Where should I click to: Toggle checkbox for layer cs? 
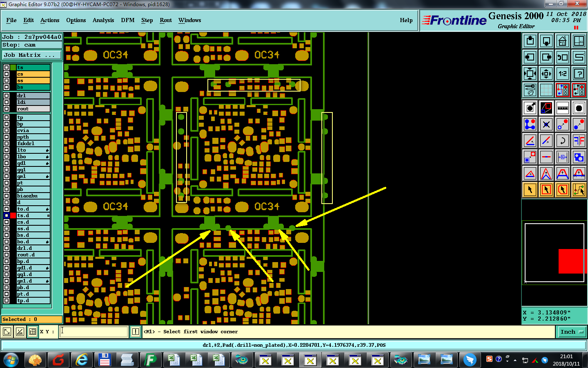7,74
